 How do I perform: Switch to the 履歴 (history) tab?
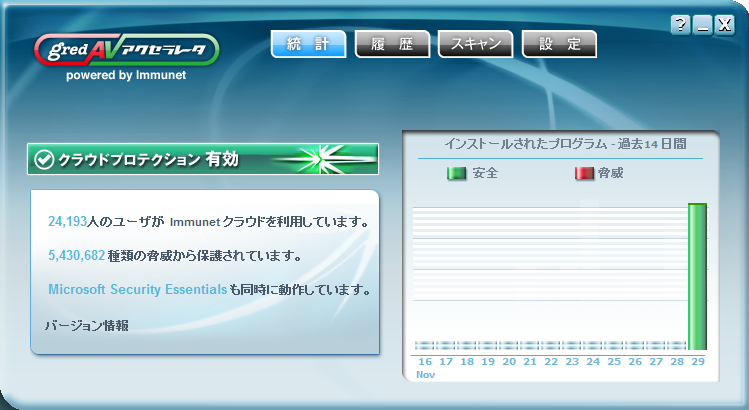tap(392, 44)
